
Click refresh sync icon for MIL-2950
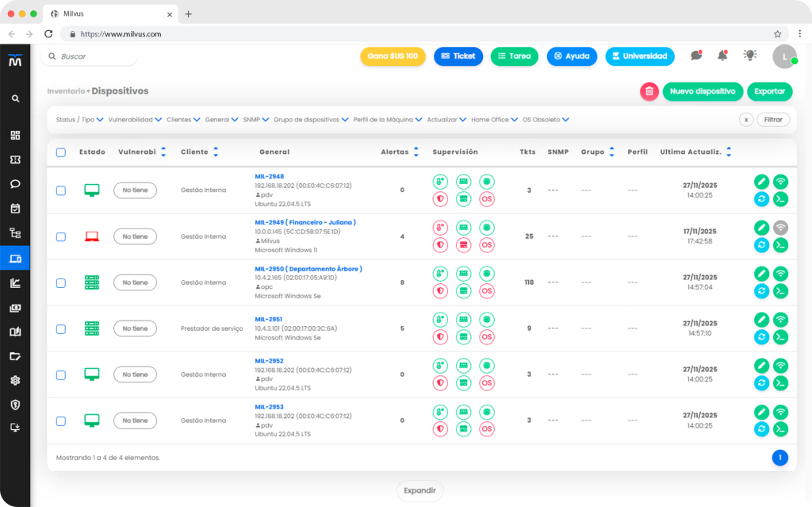click(761, 291)
